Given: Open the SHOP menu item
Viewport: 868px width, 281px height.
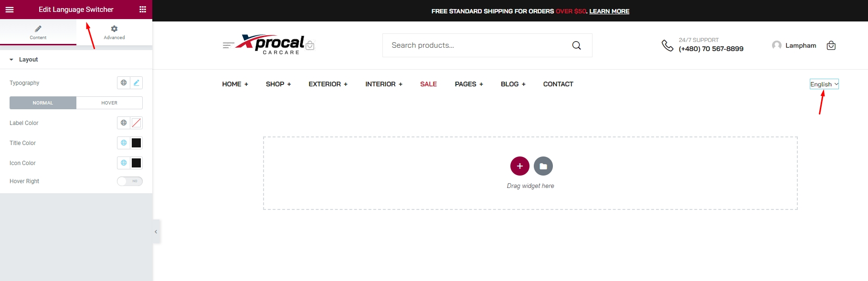Looking at the screenshot, I should (x=278, y=84).
